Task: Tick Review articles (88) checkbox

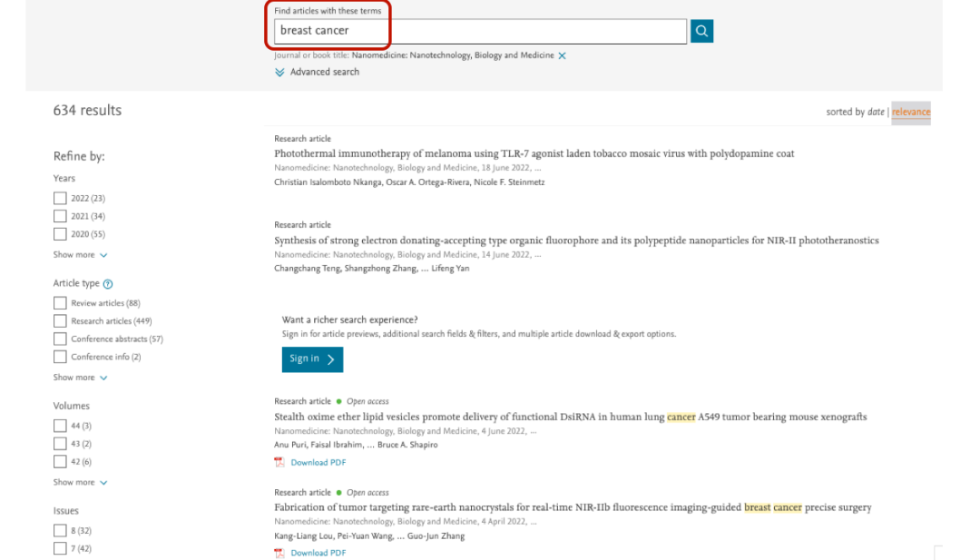Action: 60,303
